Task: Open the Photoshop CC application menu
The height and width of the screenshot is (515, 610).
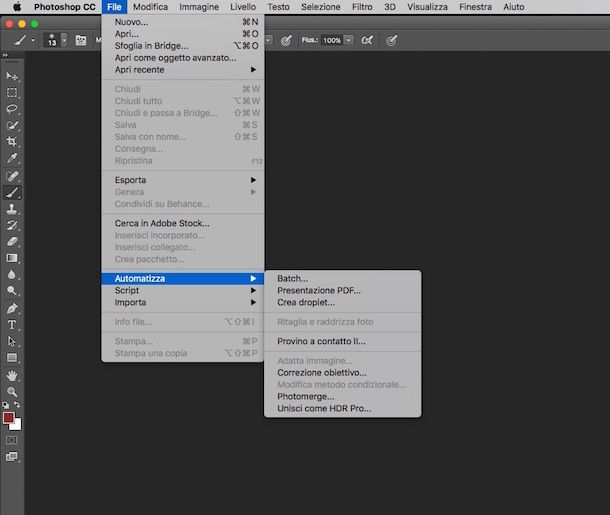Action: pyautogui.click(x=65, y=7)
